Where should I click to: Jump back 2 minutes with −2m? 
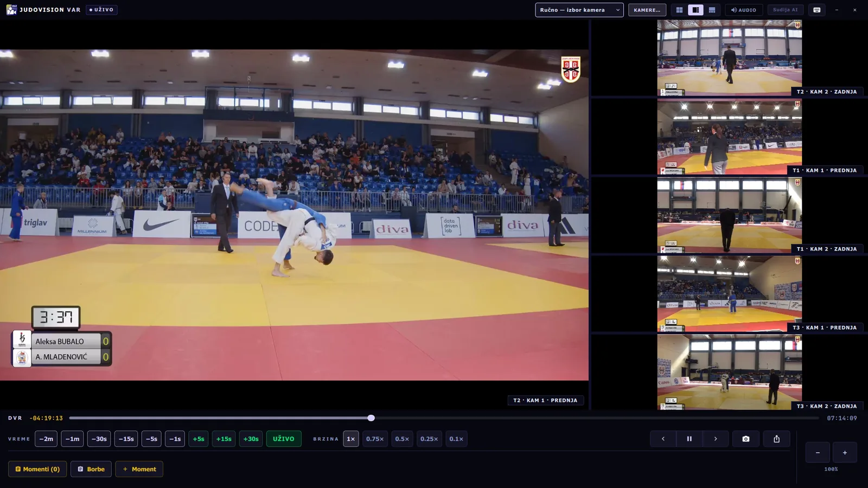point(46,439)
